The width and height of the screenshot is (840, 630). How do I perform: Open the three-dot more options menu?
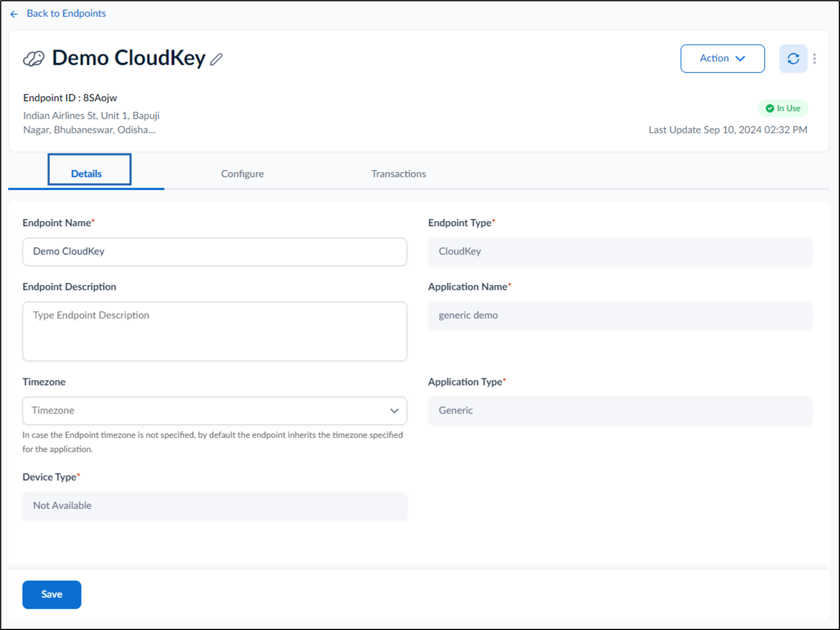coord(814,59)
